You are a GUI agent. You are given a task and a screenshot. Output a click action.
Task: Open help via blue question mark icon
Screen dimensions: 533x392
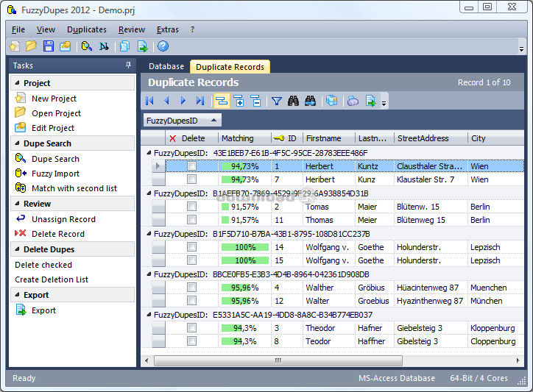[163, 46]
